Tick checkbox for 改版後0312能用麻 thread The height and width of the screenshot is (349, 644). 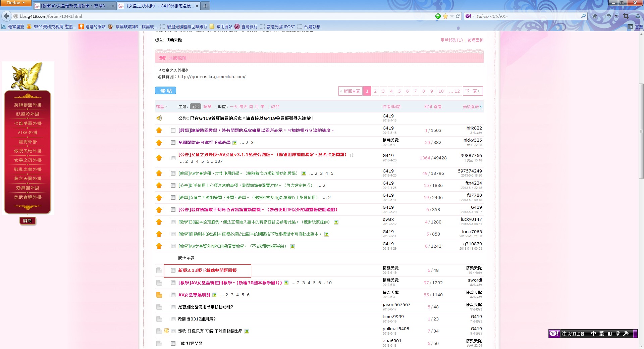point(173,319)
